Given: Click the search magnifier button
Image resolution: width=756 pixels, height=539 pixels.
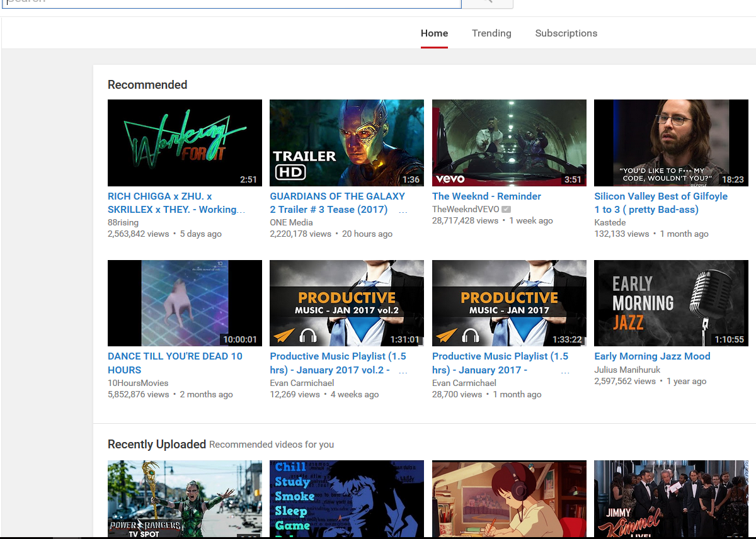Looking at the screenshot, I should [x=487, y=3].
